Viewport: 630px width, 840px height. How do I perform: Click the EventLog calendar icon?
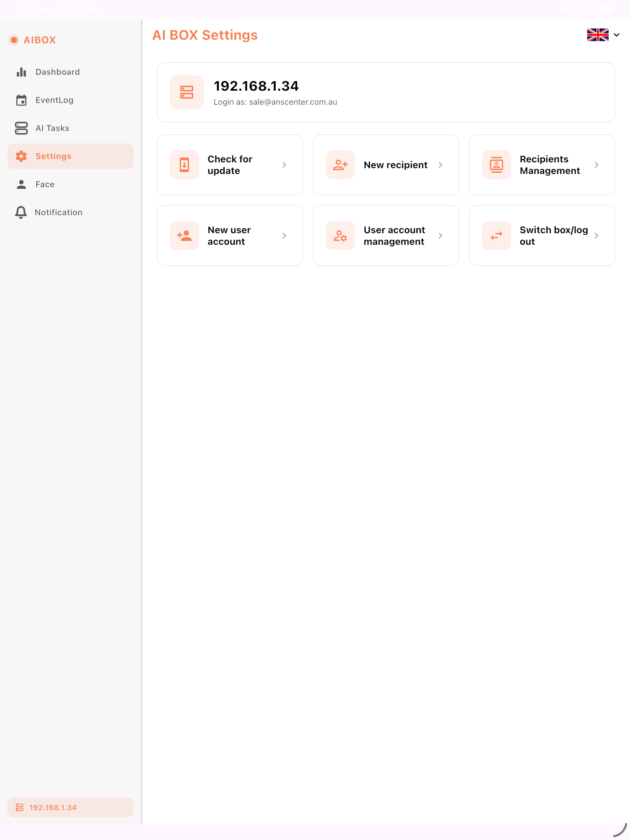coord(21,100)
